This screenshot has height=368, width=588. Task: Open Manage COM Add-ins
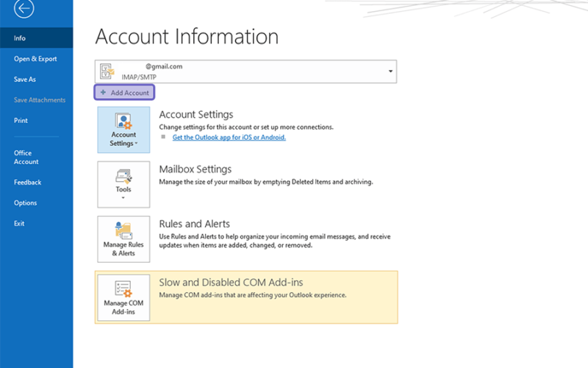click(x=123, y=298)
